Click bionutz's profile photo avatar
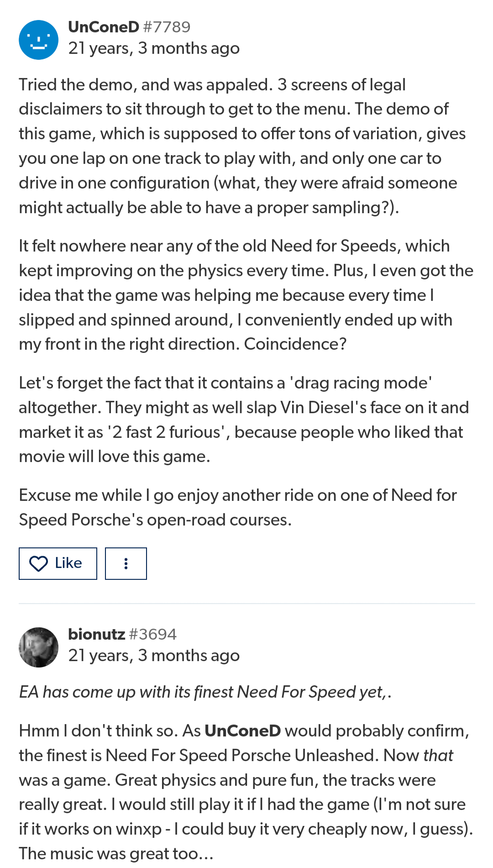The width and height of the screenshot is (493, 868). [38, 647]
